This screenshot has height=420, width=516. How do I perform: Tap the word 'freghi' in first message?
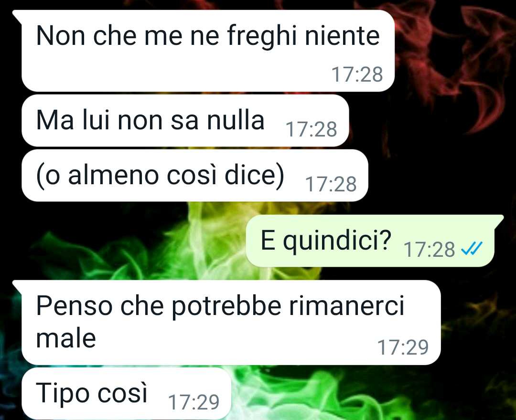click(x=262, y=36)
